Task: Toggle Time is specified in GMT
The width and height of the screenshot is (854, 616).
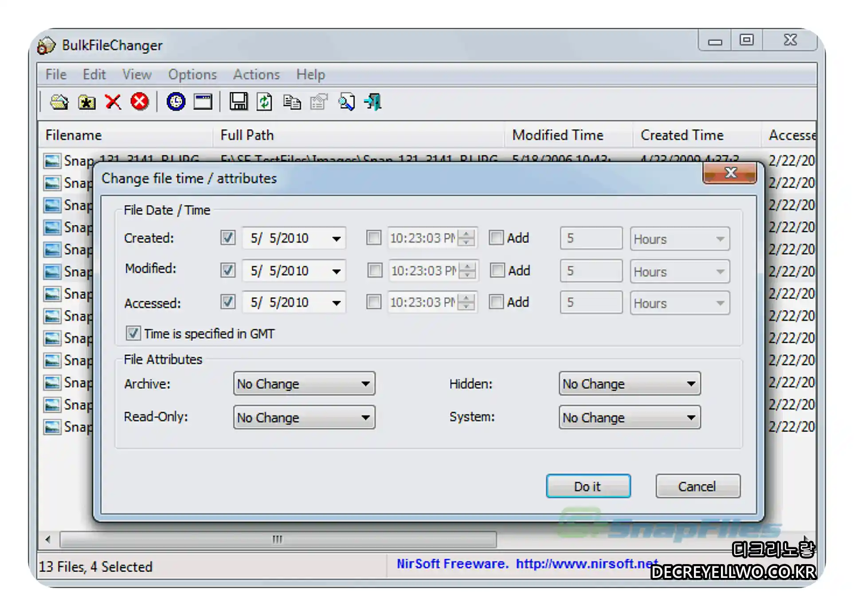Action: [x=133, y=333]
